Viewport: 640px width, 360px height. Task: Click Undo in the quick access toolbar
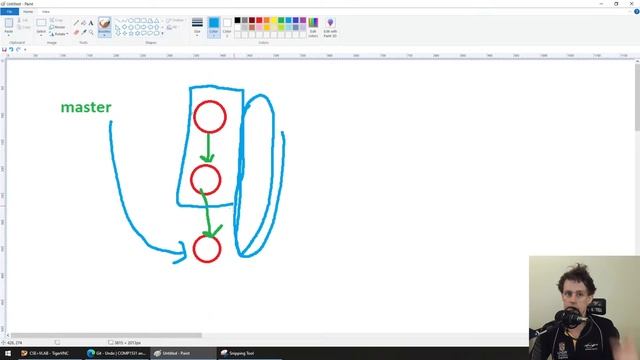[x=11, y=49]
